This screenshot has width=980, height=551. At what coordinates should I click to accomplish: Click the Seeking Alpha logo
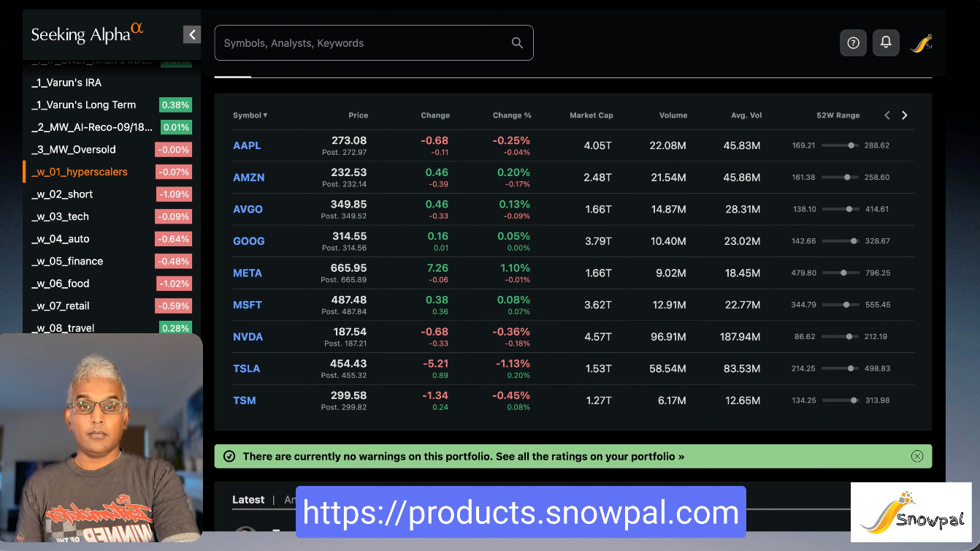point(87,33)
